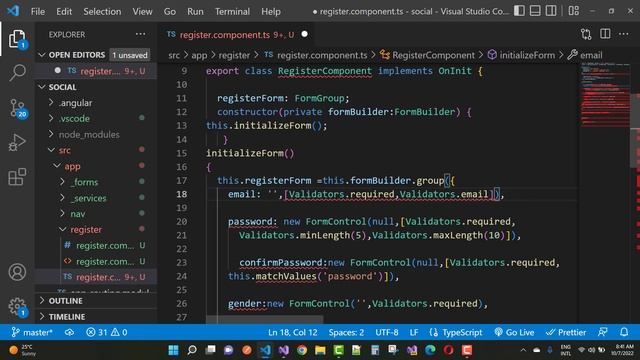The image size is (640, 360).
Task: Open the taskbar search magnifier
Action: pyautogui.click(x=192, y=350)
